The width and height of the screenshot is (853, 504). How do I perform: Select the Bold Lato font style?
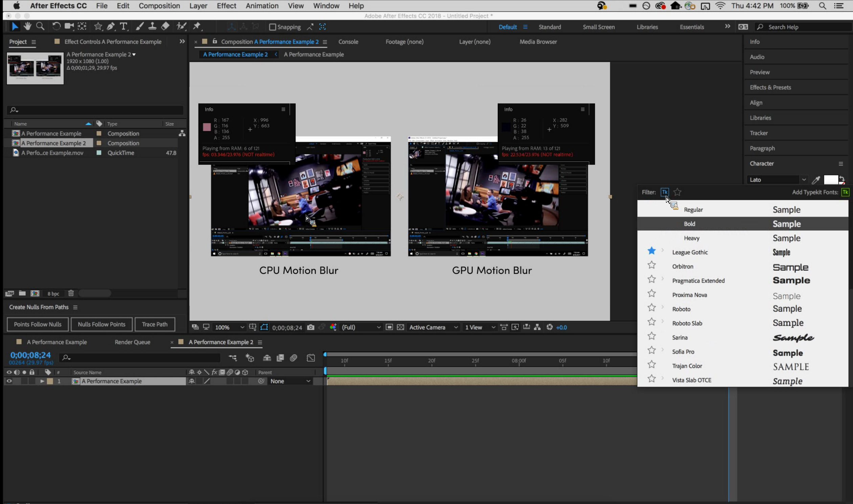click(x=743, y=224)
